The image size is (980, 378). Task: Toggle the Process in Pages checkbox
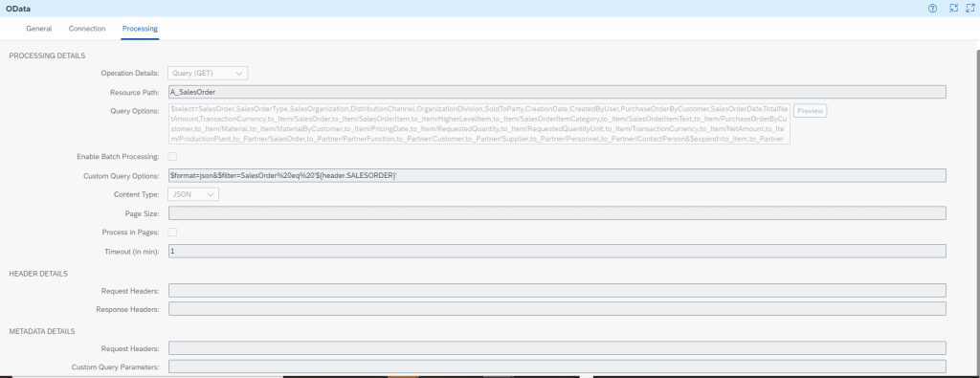click(x=172, y=232)
